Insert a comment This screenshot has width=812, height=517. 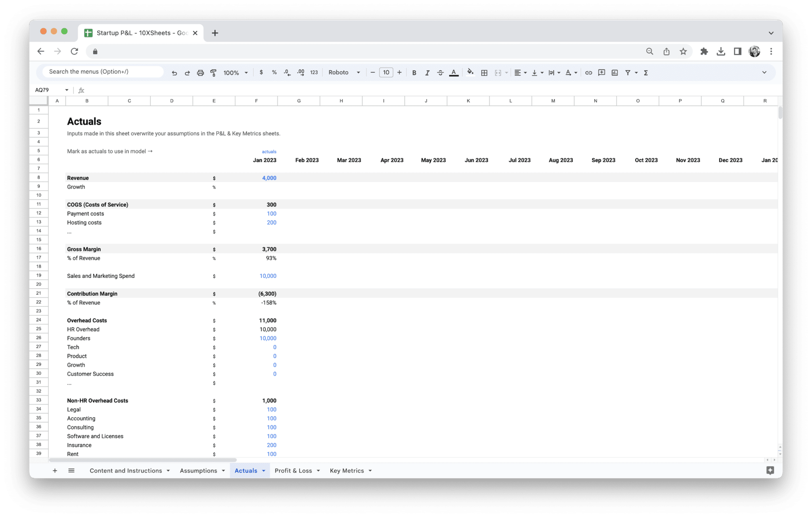(601, 72)
